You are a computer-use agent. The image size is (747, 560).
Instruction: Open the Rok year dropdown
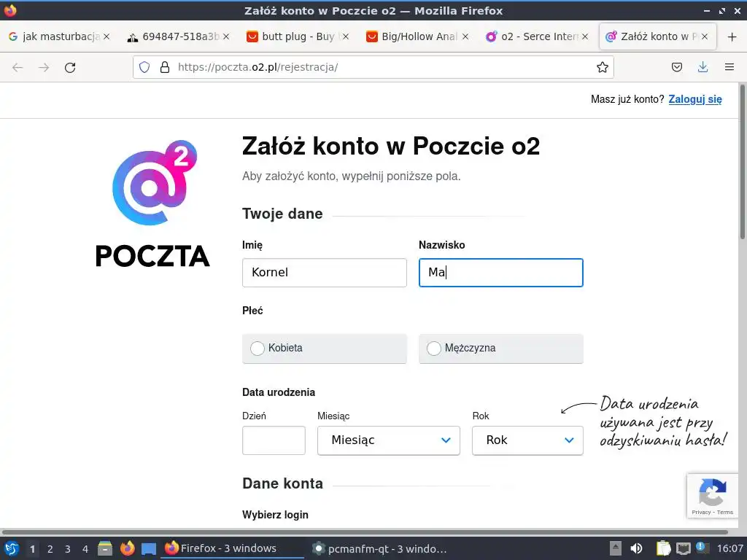click(527, 440)
